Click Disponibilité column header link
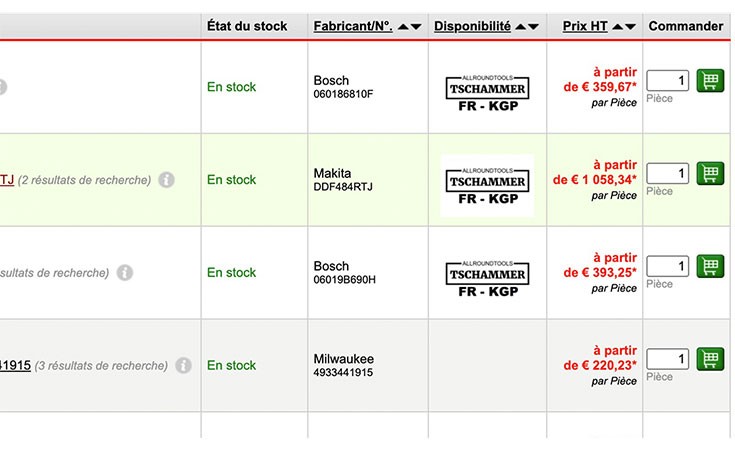Image resolution: width=735 pixels, height=450 pixels. [x=472, y=26]
